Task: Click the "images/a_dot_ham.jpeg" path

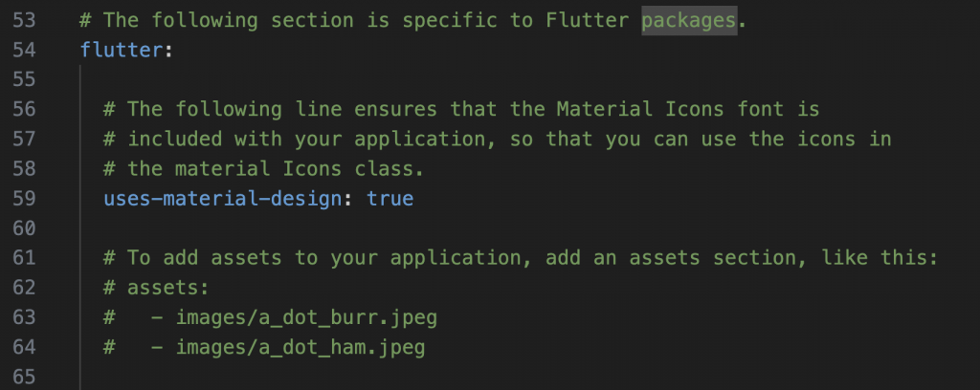Action: pos(301,347)
